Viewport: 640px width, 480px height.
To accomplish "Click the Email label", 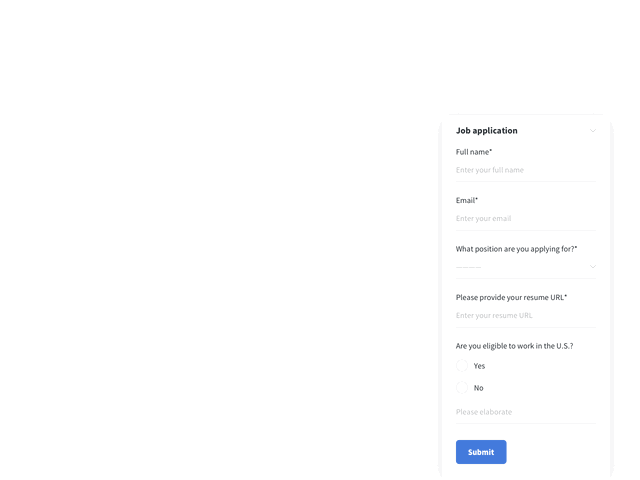I will 467,200.
